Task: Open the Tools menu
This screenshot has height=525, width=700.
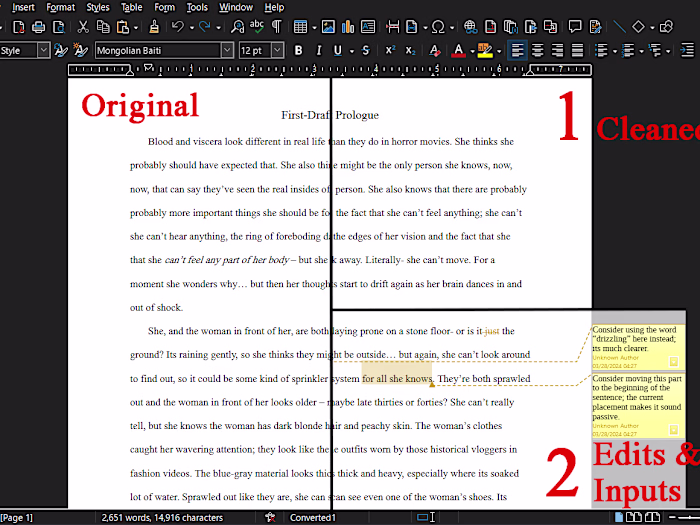Action: (197, 7)
